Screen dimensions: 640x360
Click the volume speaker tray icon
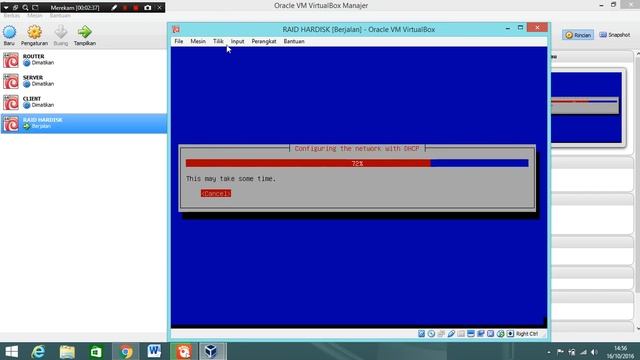click(x=594, y=352)
